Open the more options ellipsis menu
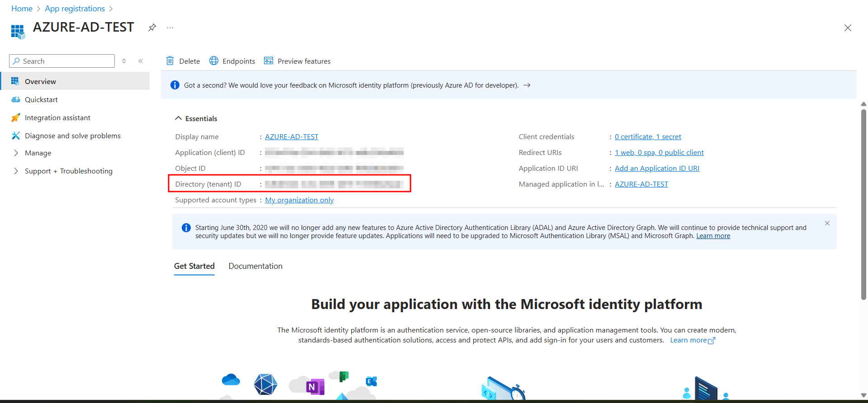The width and height of the screenshot is (868, 403). tap(170, 28)
